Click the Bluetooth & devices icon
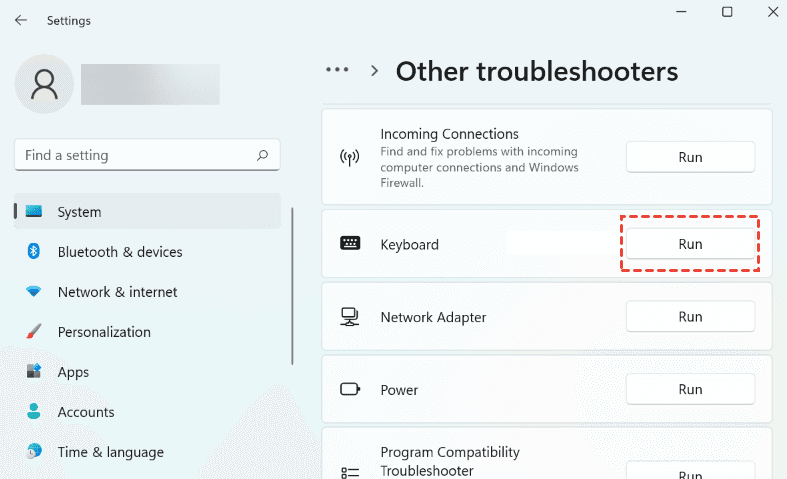787x479 pixels. 34,252
